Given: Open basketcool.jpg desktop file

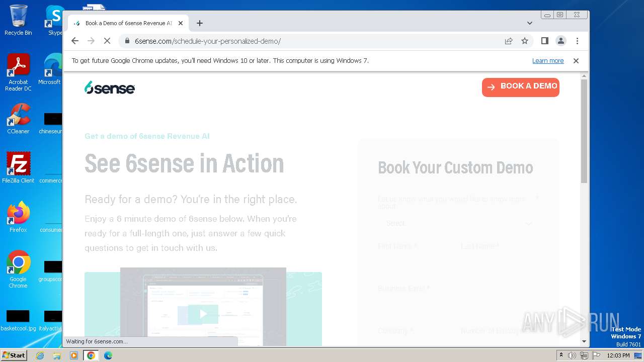Looking at the screenshot, I should point(18,320).
